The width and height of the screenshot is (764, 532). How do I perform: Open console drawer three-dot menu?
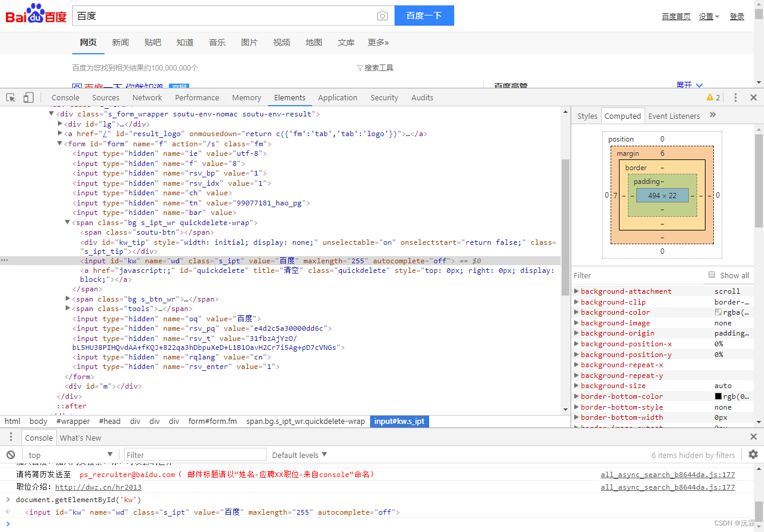tap(10, 437)
